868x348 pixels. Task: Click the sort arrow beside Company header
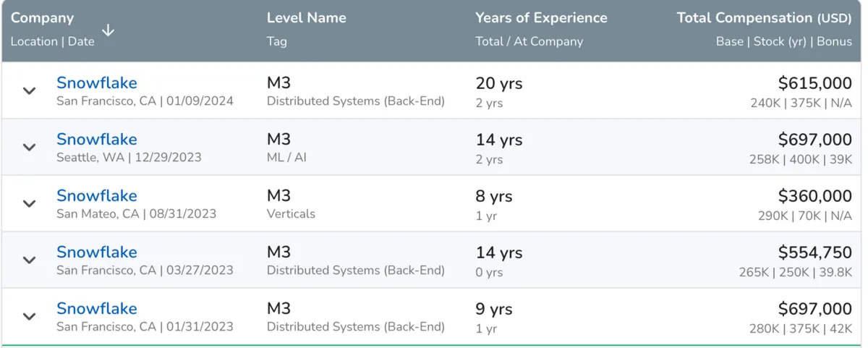click(x=108, y=30)
